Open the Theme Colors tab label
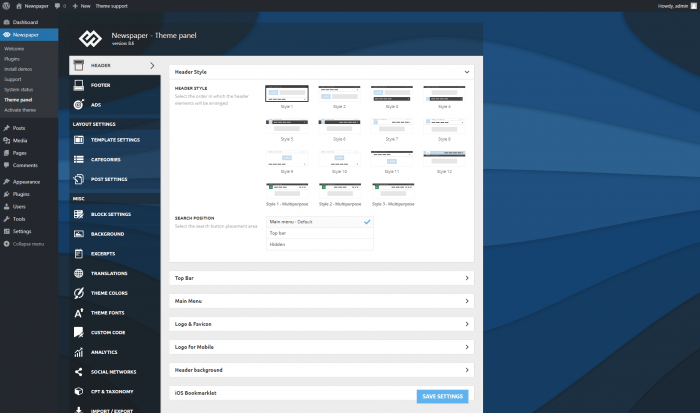 109,293
